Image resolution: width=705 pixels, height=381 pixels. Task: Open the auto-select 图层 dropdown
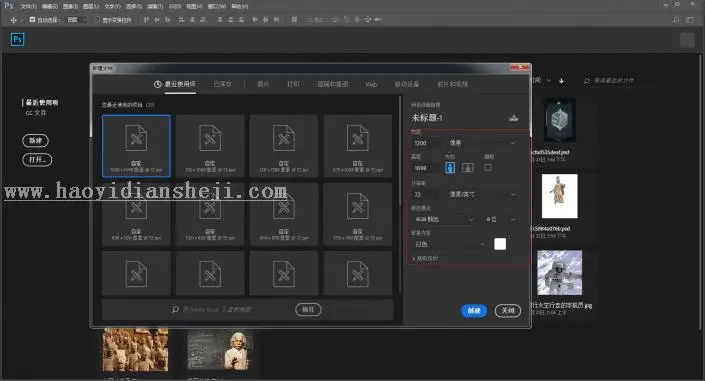pos(76,20)
